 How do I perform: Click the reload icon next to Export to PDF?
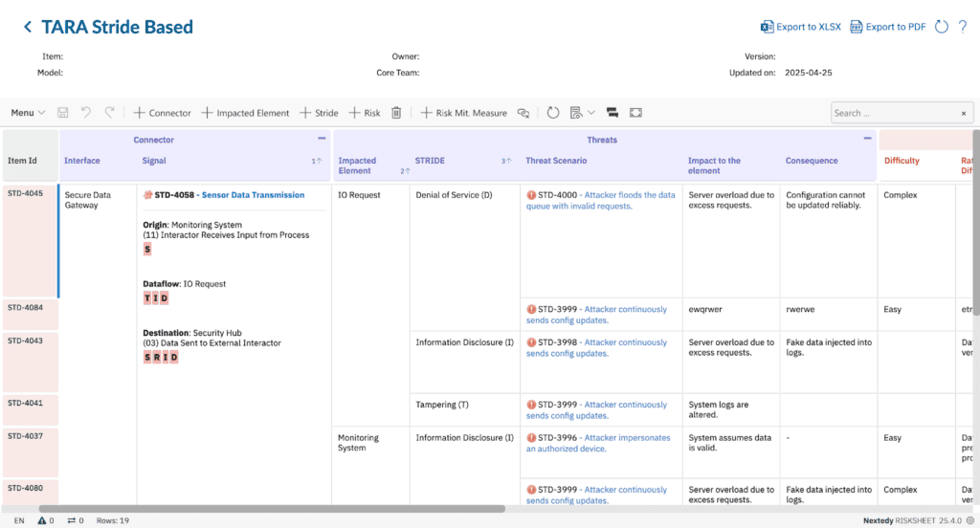941,27
